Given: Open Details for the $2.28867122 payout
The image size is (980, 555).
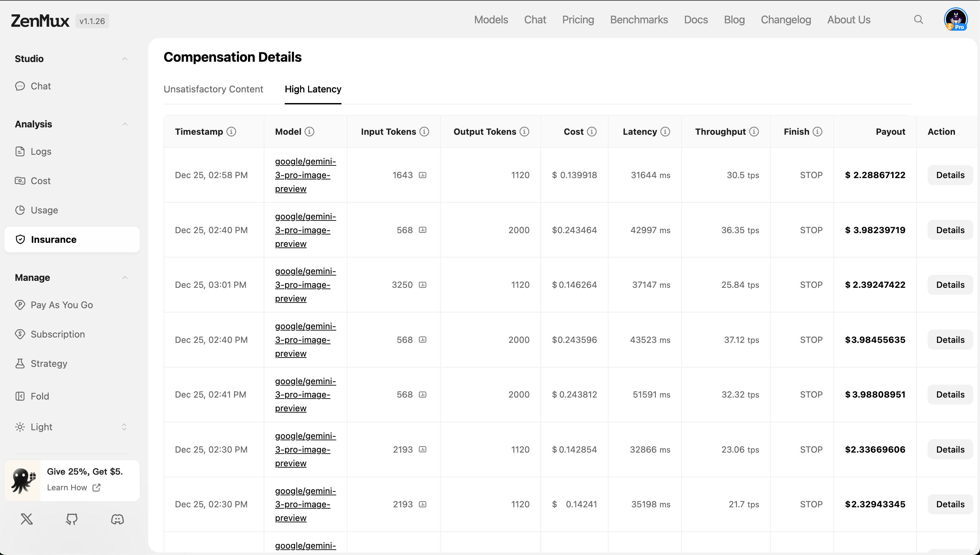Looking at the screenshot, I should click(x=950, y=175).
